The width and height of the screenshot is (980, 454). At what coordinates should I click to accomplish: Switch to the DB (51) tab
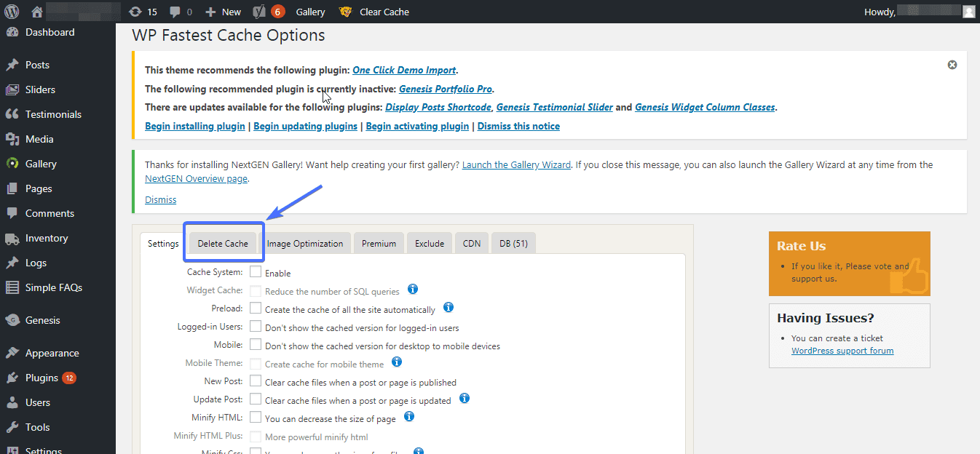coord(514,244)
